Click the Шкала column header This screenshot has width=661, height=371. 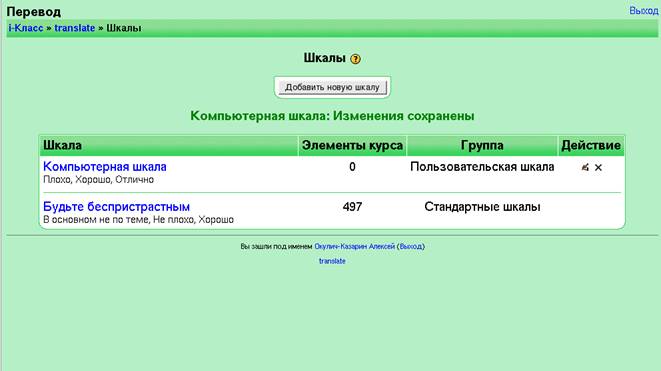(169, 145)
